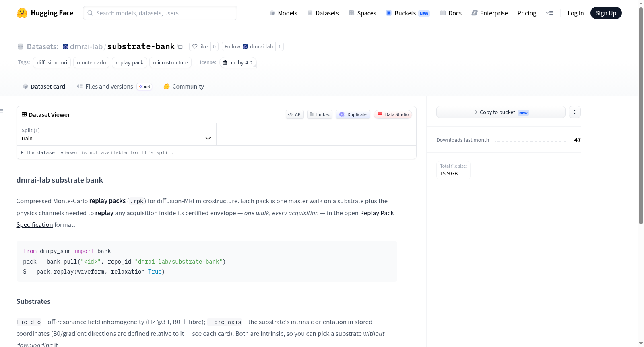Open Enterprise in the top navigation
The height and width of the screenshot is (347, 644).
click(489, 13)
